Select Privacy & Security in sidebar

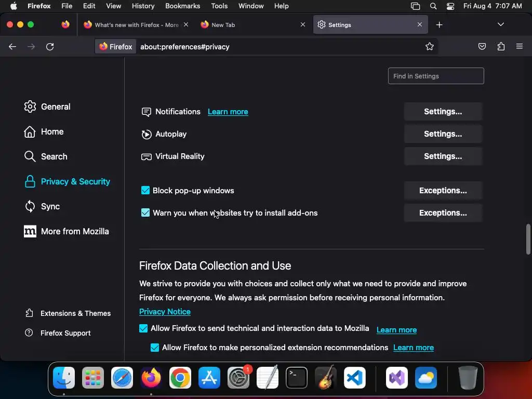click(x=67, y=181)
